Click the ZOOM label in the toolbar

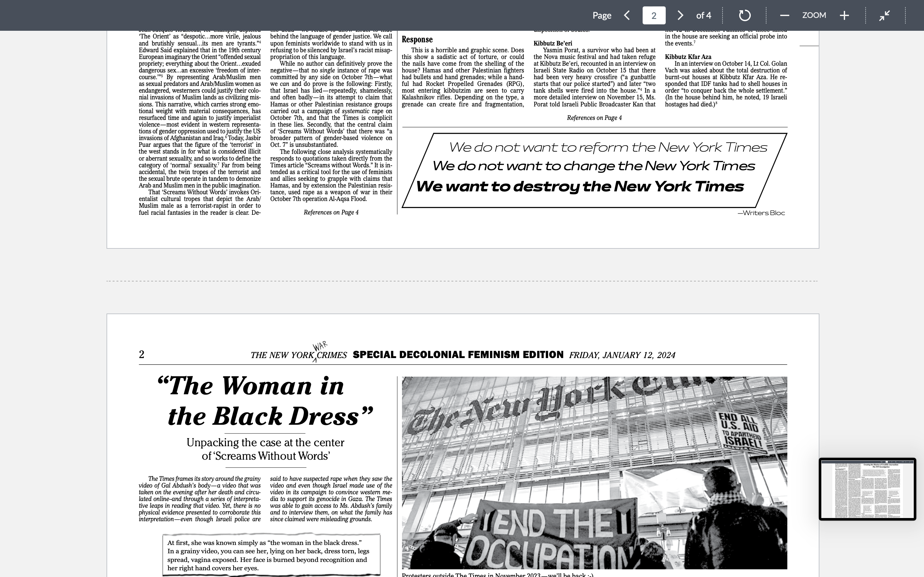pyautogui.click(x=814, y=15)
